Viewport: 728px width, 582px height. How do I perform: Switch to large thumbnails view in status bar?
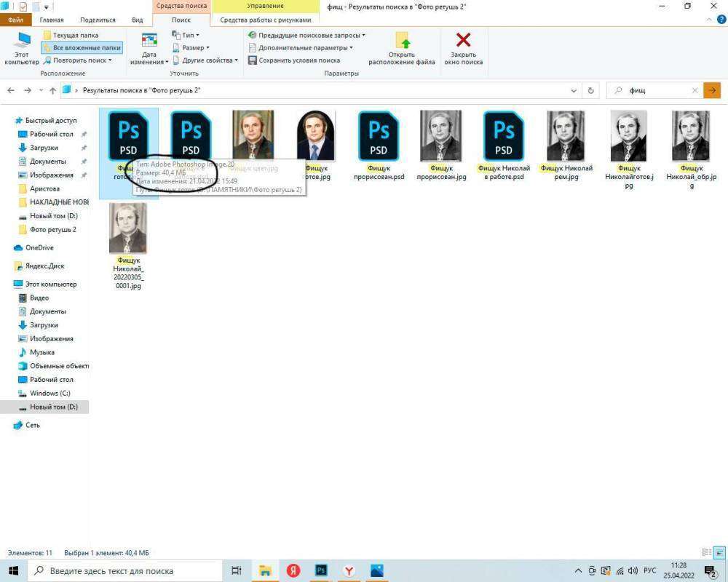pos(718,553)
